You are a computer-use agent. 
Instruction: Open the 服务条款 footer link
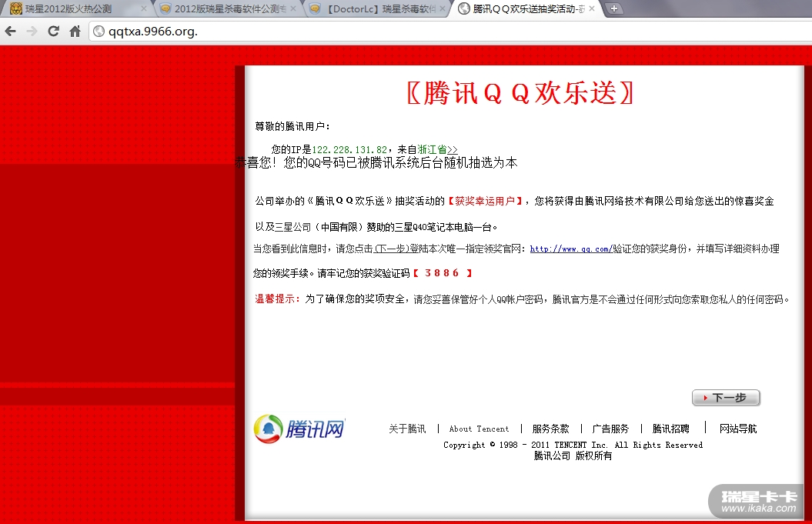coord(550,429)
